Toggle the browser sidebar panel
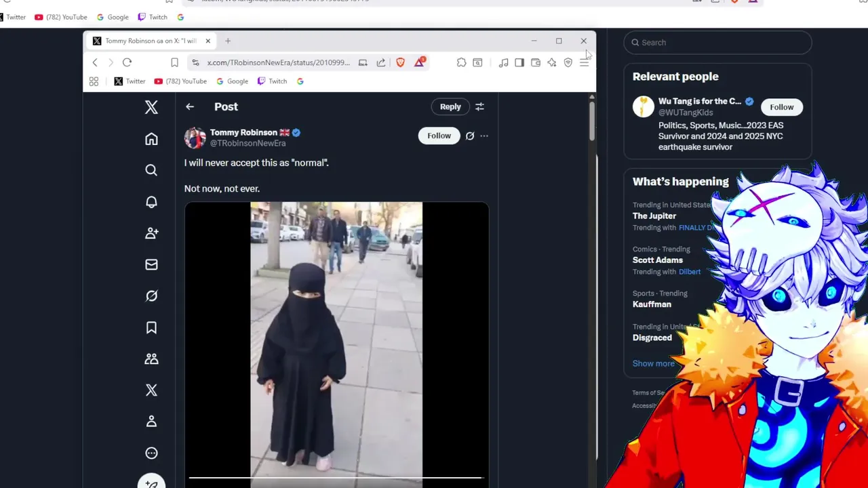This screenshot has height=488, width=868. 519,62
